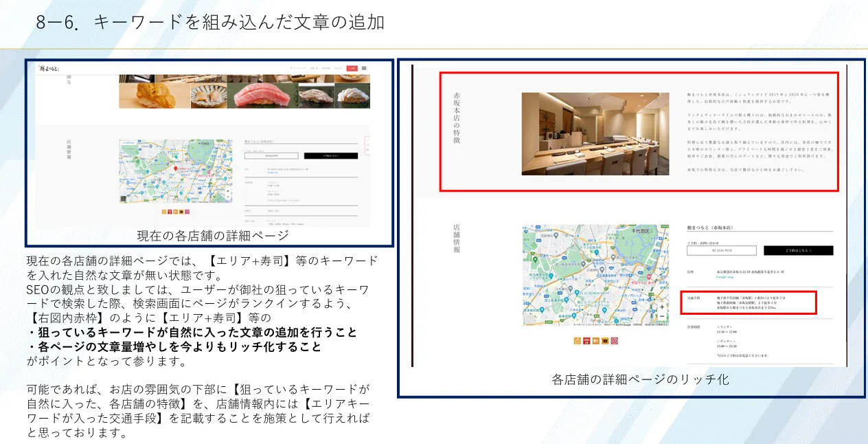868x444 pixels.
Task: Click the red header button beside hamburger menu
Action: pyautogui.click(x=352, y=68)
